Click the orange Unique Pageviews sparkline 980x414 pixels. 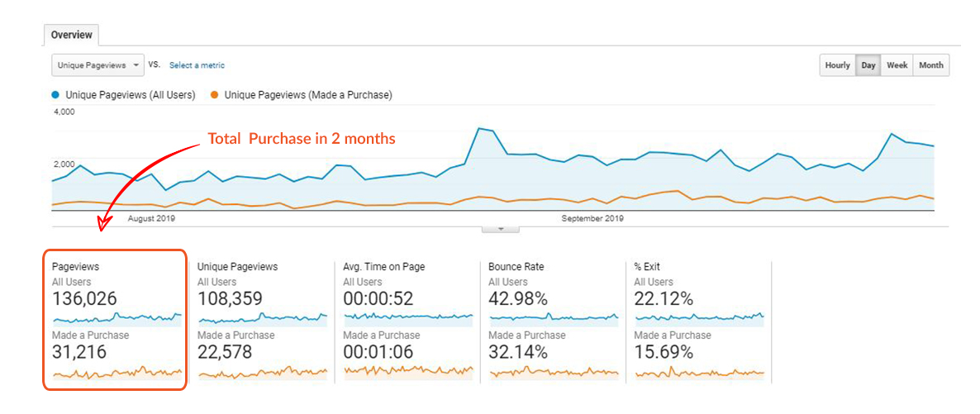pos(263,373)
